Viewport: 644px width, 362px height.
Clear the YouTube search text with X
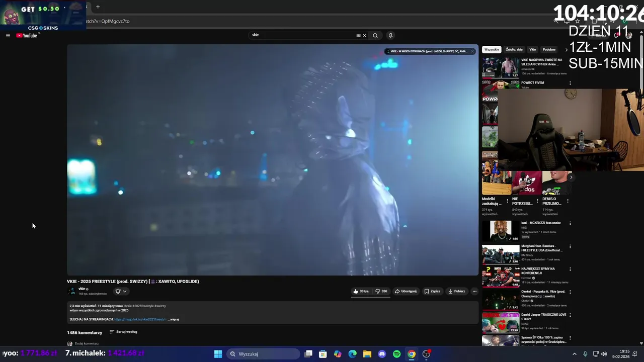click(x=364, y=36)
